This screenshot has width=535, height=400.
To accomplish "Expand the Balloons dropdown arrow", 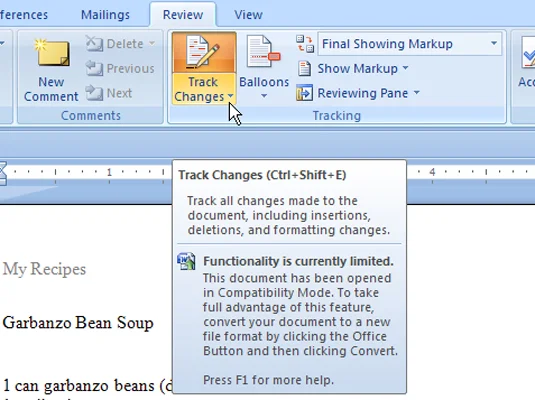I will click(264, 97).
